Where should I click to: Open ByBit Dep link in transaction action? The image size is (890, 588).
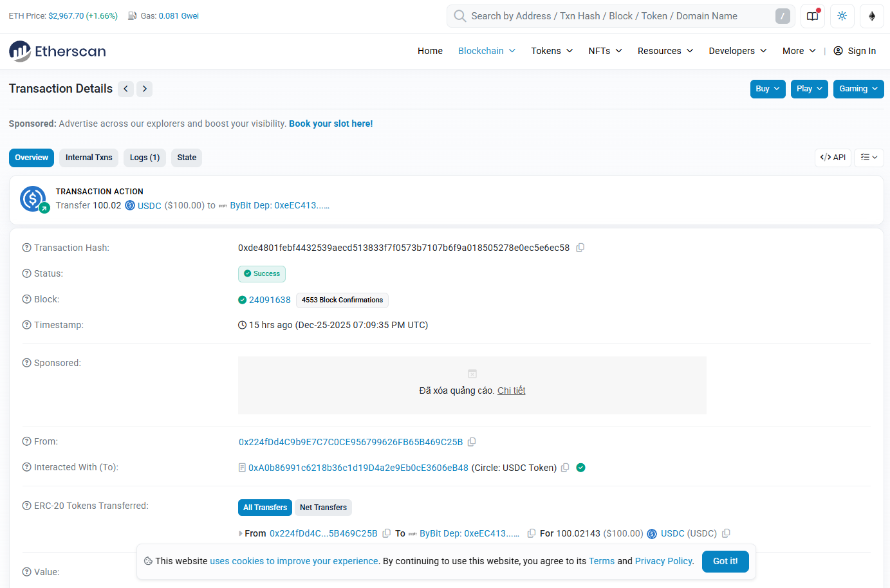(280, 205)
